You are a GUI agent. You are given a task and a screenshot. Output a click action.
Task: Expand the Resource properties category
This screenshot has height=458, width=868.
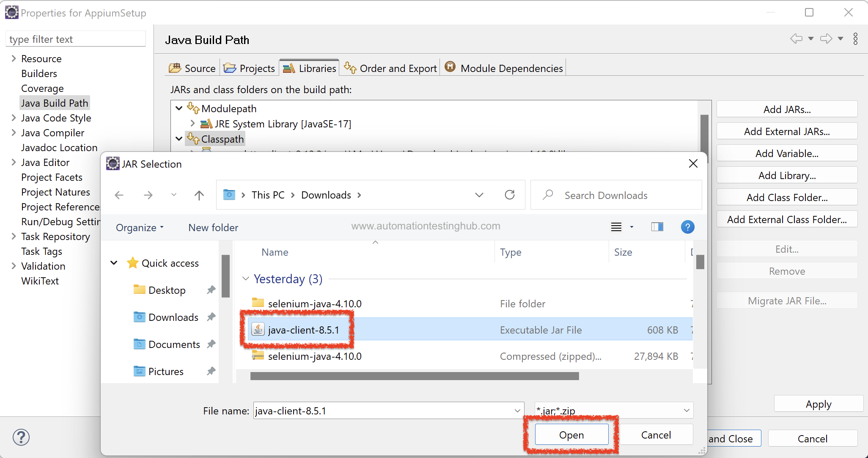[14, 58]
